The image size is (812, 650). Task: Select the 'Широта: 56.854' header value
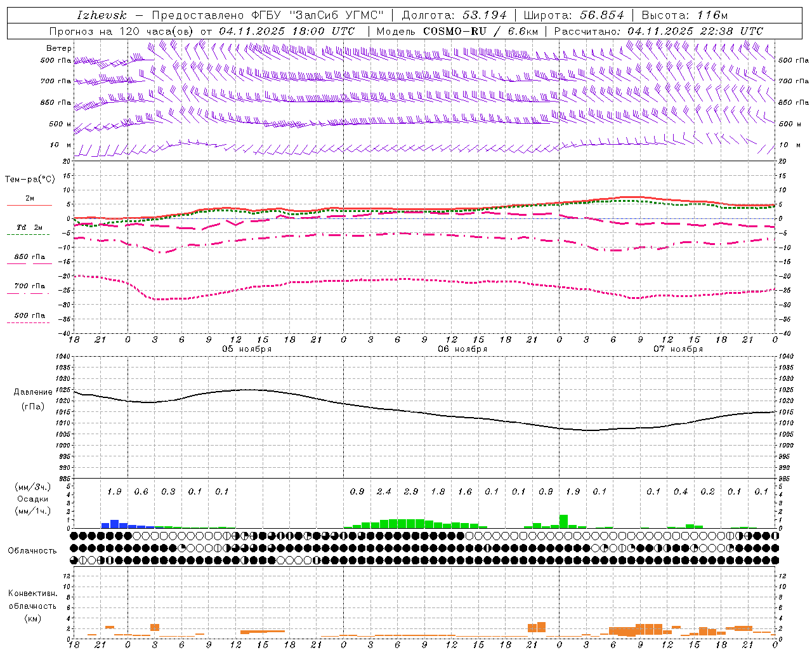coord(573,15)
